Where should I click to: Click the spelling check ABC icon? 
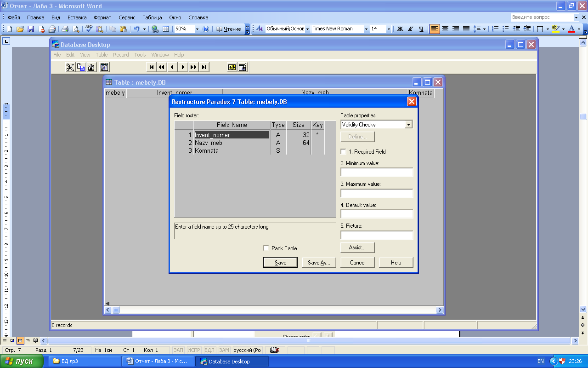89,29
